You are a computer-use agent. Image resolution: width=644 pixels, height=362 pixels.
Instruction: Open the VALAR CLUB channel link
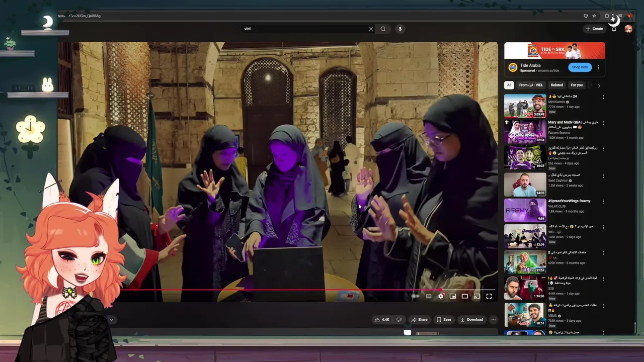(557, 206)
